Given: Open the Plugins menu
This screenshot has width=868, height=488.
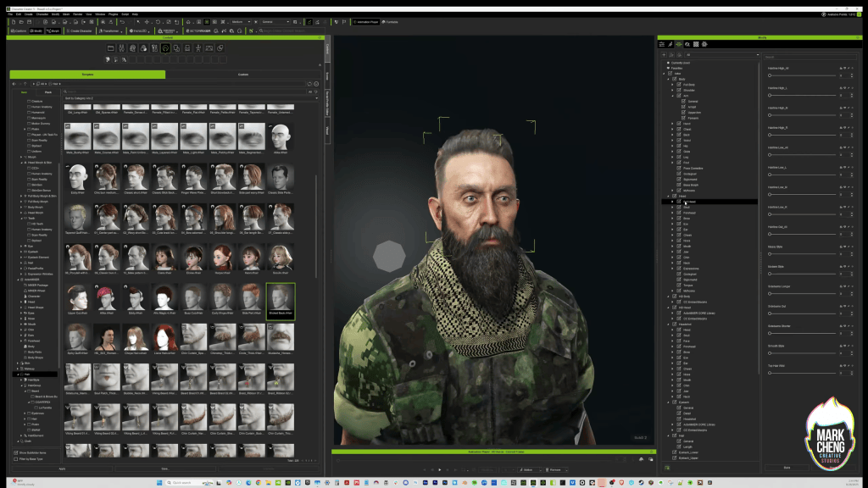Looking at the screenshot, I should pyautogui.click(x=113, y=14).
